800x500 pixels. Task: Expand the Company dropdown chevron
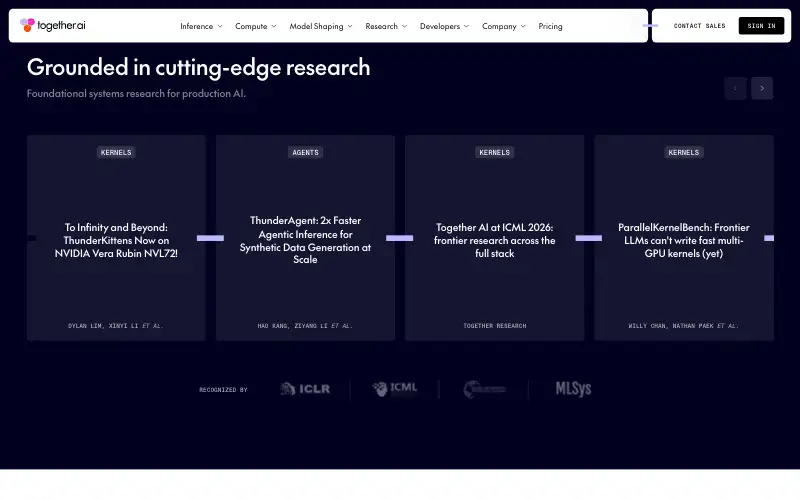pos(523,26)
